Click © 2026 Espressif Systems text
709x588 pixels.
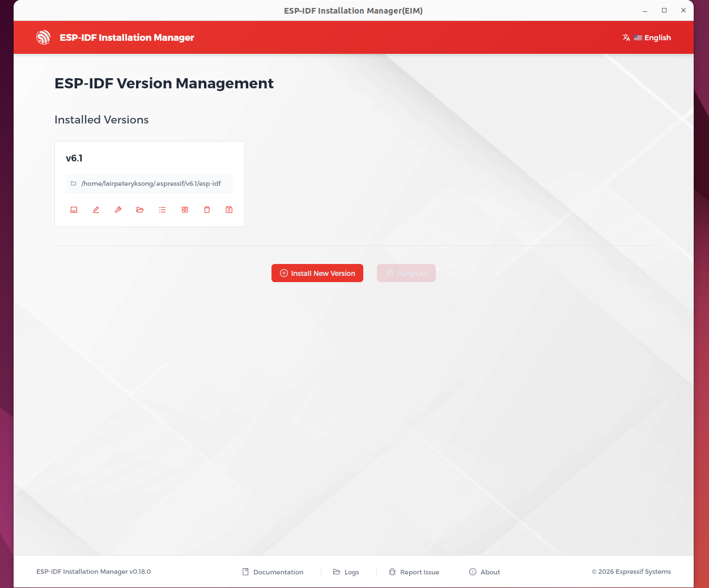tap(631, 572)
